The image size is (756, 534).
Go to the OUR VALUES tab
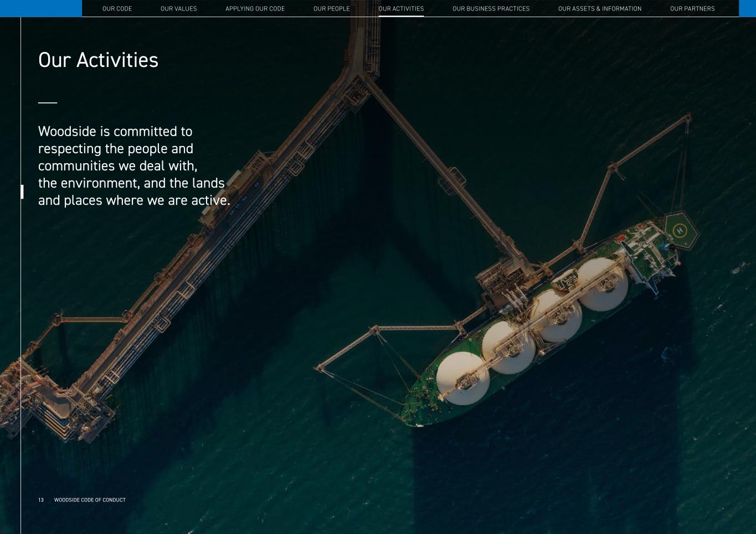pyautogui.click(x=178, y=9)
